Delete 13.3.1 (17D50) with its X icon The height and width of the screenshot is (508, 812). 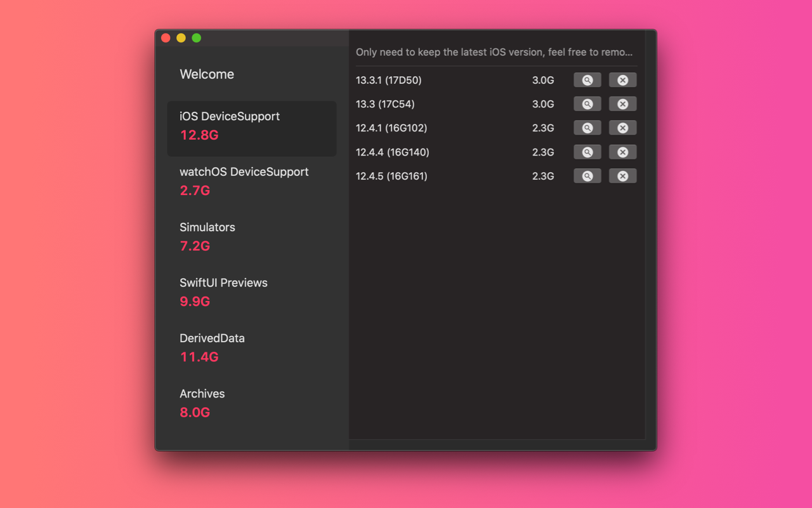point(622,79)
